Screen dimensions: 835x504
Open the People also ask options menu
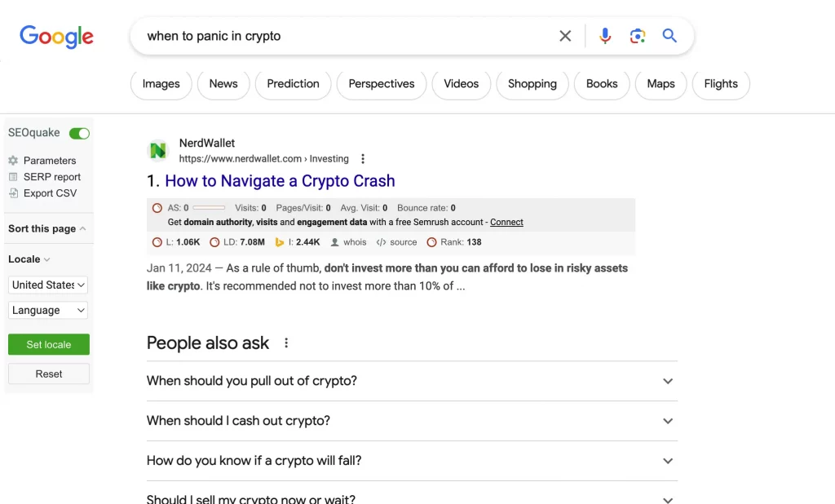coord(286,343)
